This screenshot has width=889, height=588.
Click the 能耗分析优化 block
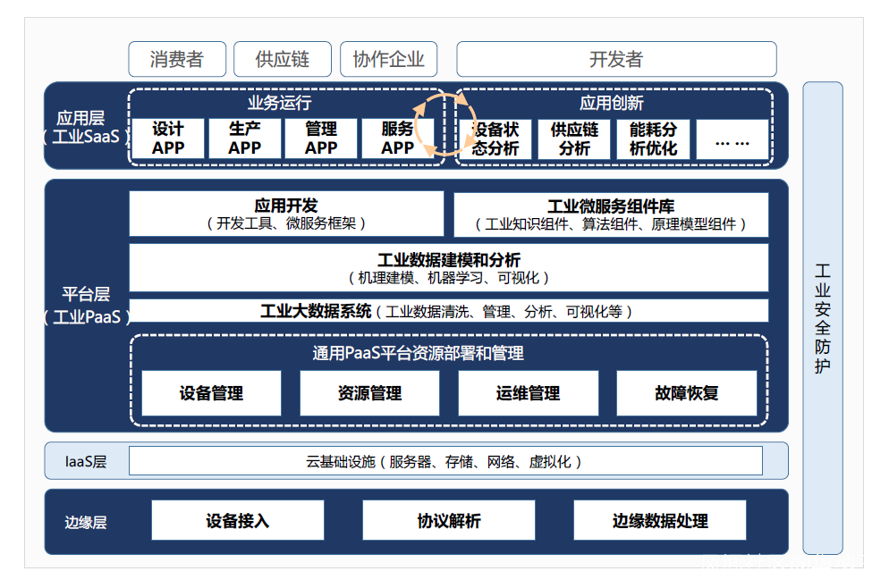point(653,139)
